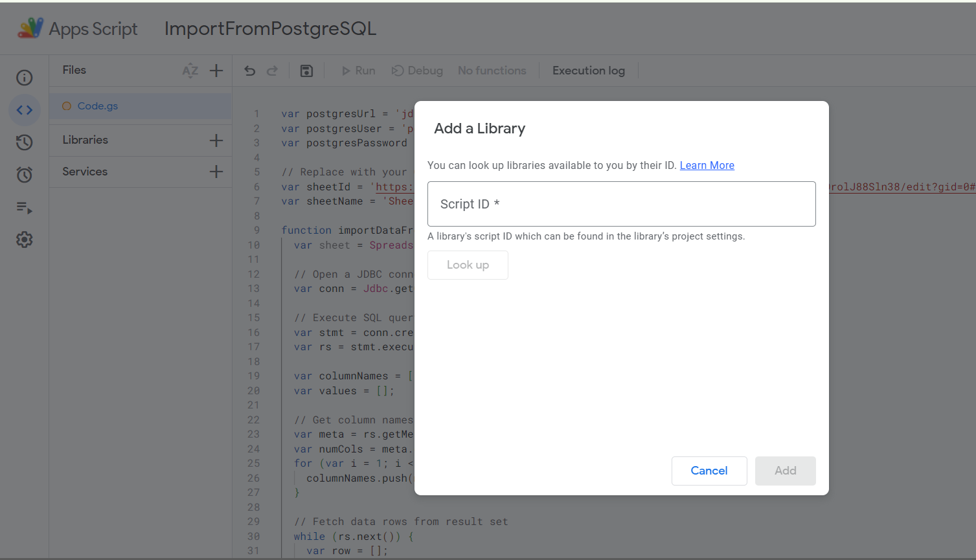This screenshot has width=976, height=560.
Task: Click 'while (rs.next()) {' code line
Action: (354, 537)
